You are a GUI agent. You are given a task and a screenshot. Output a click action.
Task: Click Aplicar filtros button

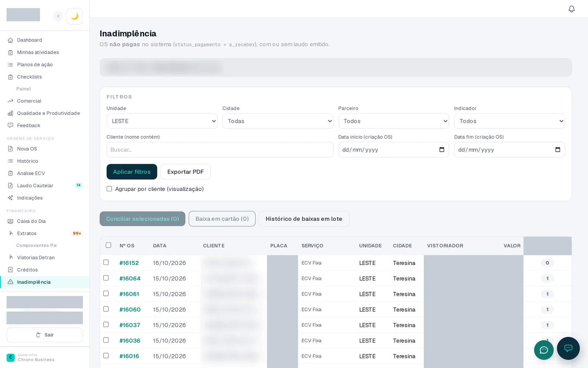(x=132, y=172)
